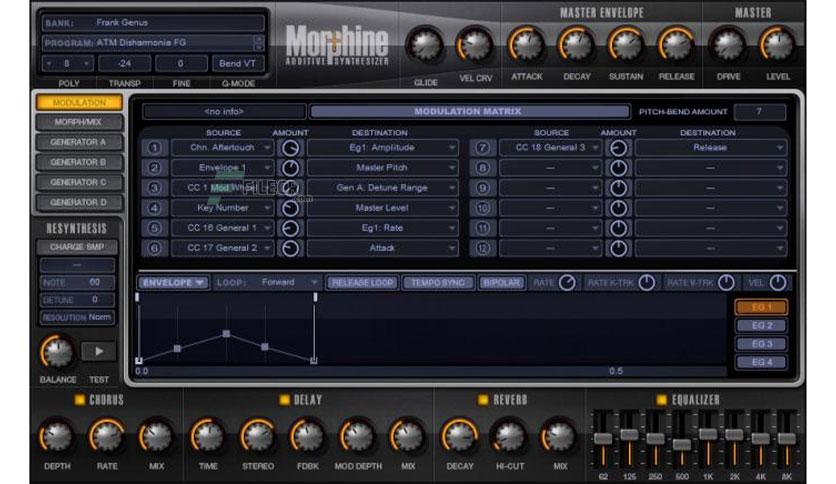This screenshot has height=484, width=836.
Task: Select envelope EG 2
Action: [761, 325]
